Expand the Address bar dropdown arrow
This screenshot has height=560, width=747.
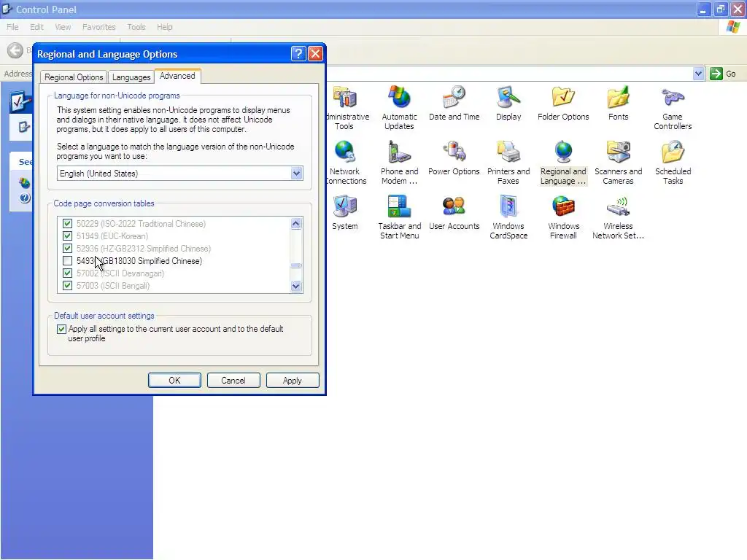coord(698,74)
